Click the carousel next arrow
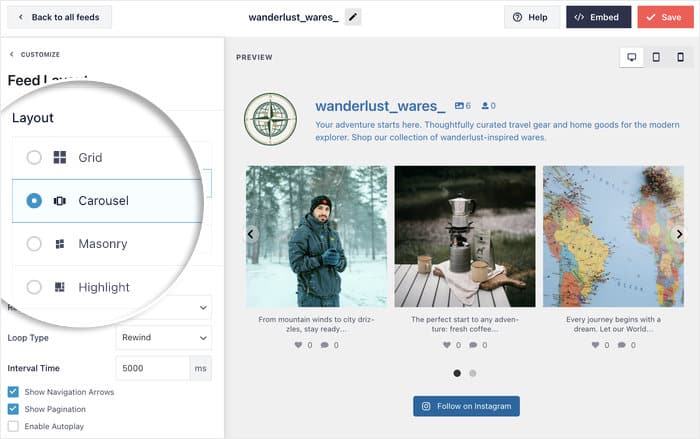 [679, 234]
